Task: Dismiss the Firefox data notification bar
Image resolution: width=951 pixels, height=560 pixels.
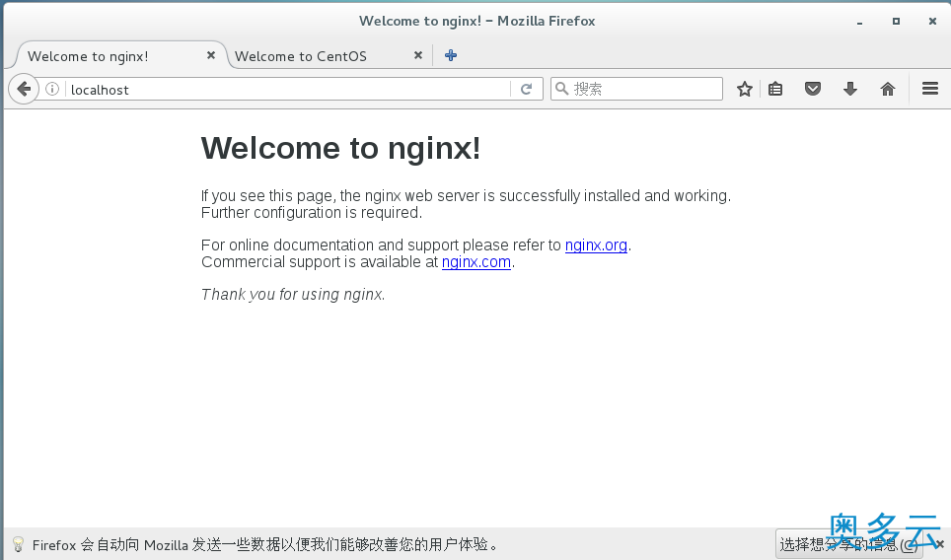Action: click(939, 544)
